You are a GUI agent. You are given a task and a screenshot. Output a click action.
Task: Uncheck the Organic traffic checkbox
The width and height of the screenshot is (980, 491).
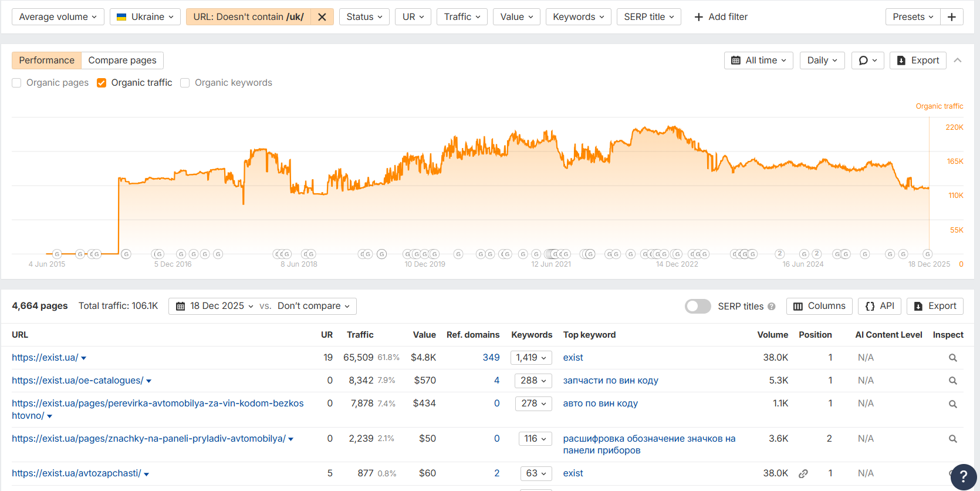(102, 83)
